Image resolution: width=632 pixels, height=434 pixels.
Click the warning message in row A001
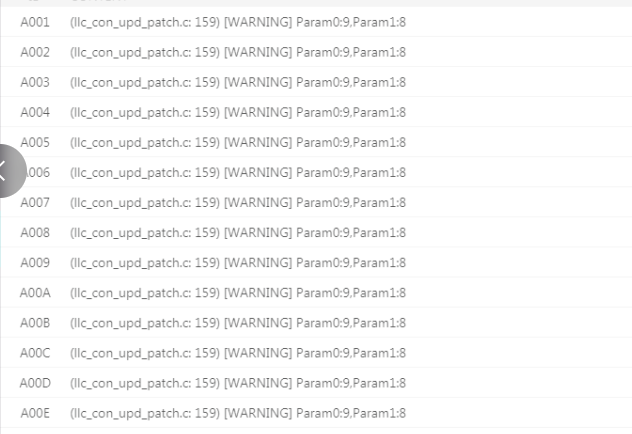pyautogui.click(x=238, y=22)
